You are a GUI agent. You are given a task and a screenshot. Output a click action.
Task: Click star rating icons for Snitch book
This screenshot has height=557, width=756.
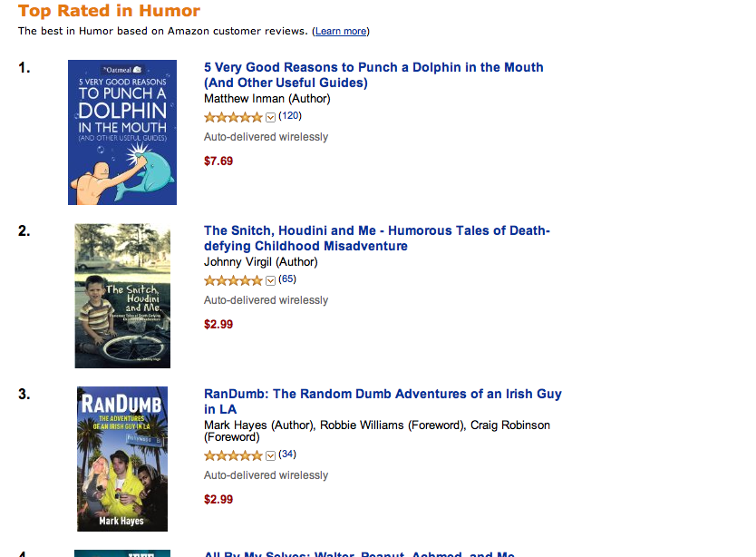tap(233, 280)
